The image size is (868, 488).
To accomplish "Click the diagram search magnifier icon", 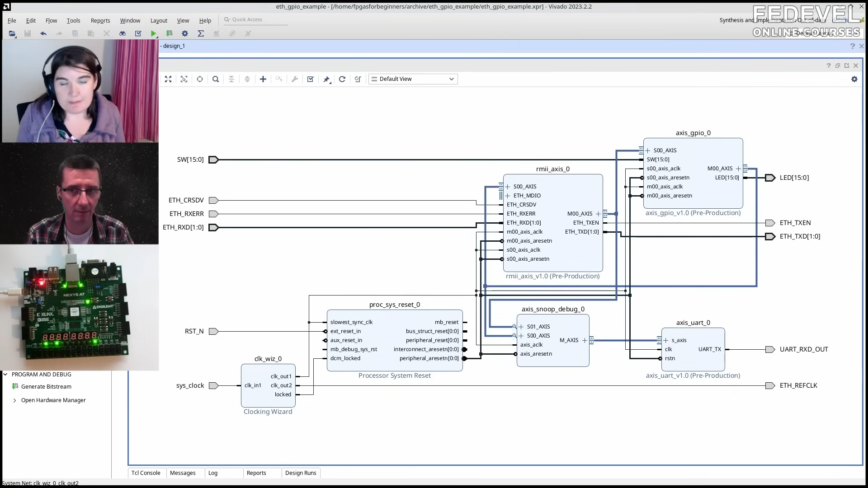I will point(216,79).
